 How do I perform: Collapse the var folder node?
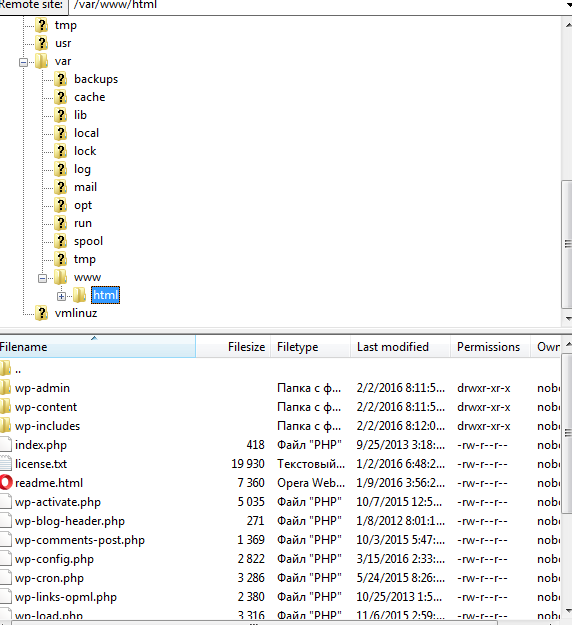tap(24, 62)
